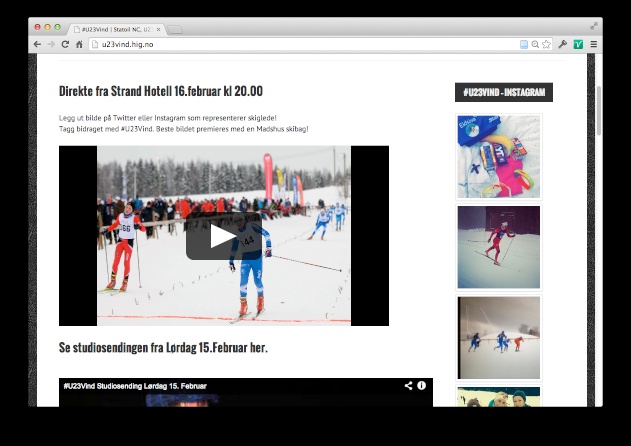The height and width of the screenshot is (446, 631).
Task: Click the blue page icon in the address bar
Action: click(x=524, y=44)
